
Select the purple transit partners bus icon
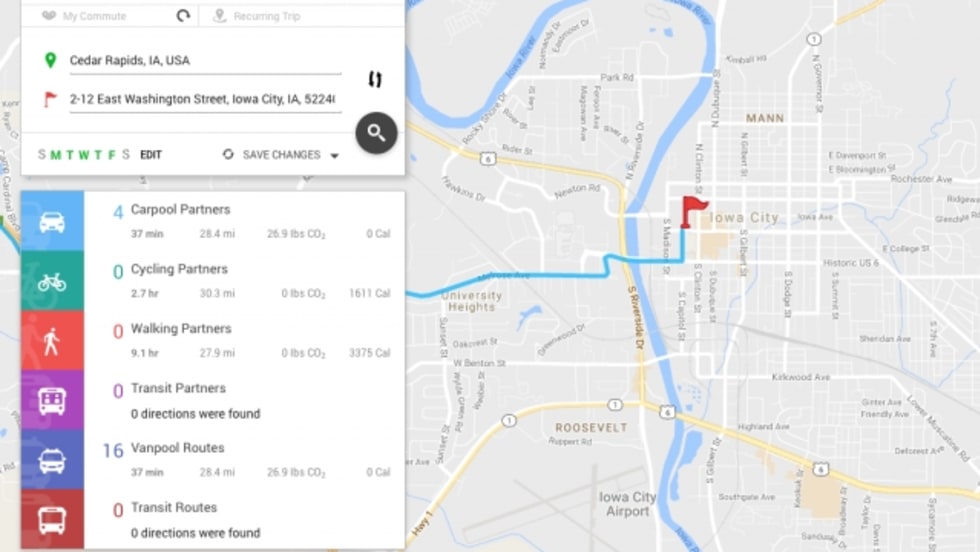[x=52, y=400]
